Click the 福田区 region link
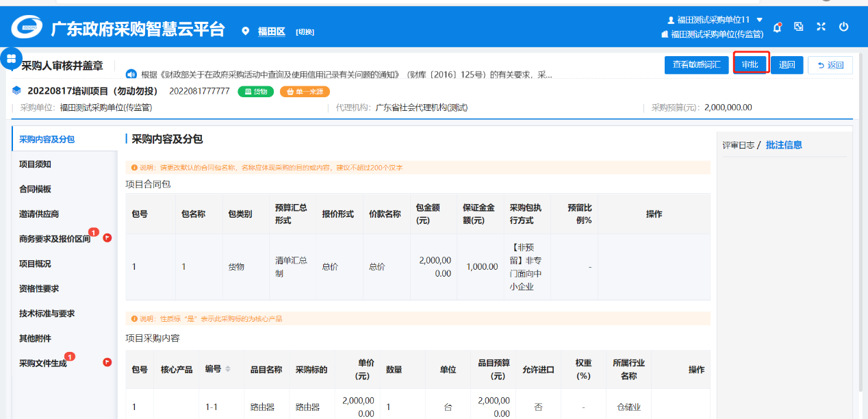Image resolution: width=868 pixels, height=419 pixels. pyautogui.click(x=271, y=31)
